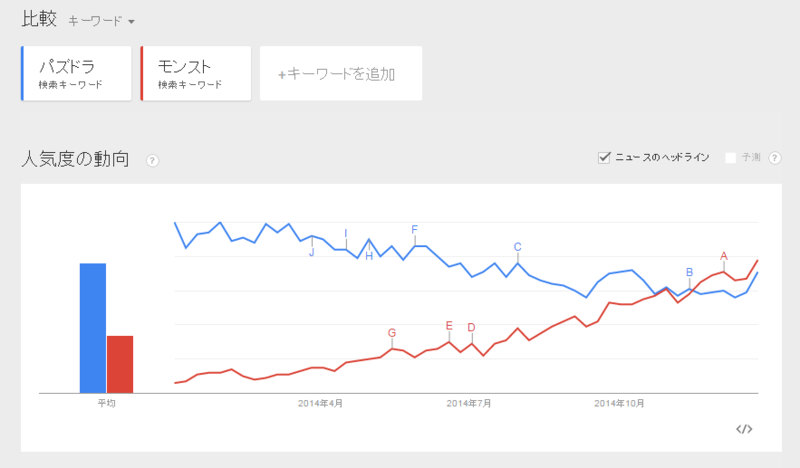Click news marker J on chart
The image size is (800, 468).
coord(312,252)
